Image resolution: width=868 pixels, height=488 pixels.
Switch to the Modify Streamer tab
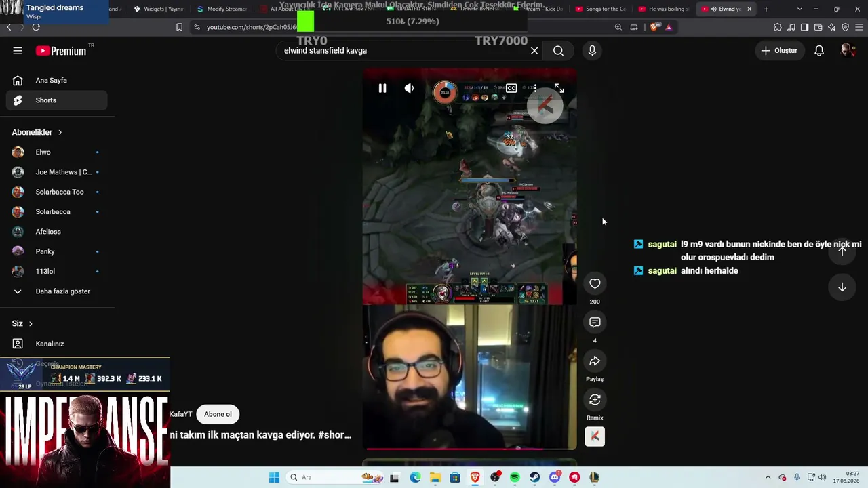(x=222, y=9)
